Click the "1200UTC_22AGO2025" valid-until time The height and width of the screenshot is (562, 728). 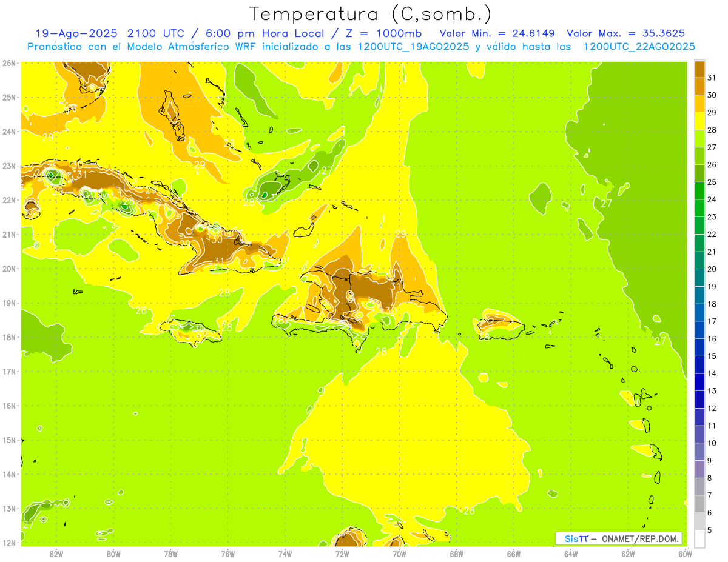pos(639,47)
